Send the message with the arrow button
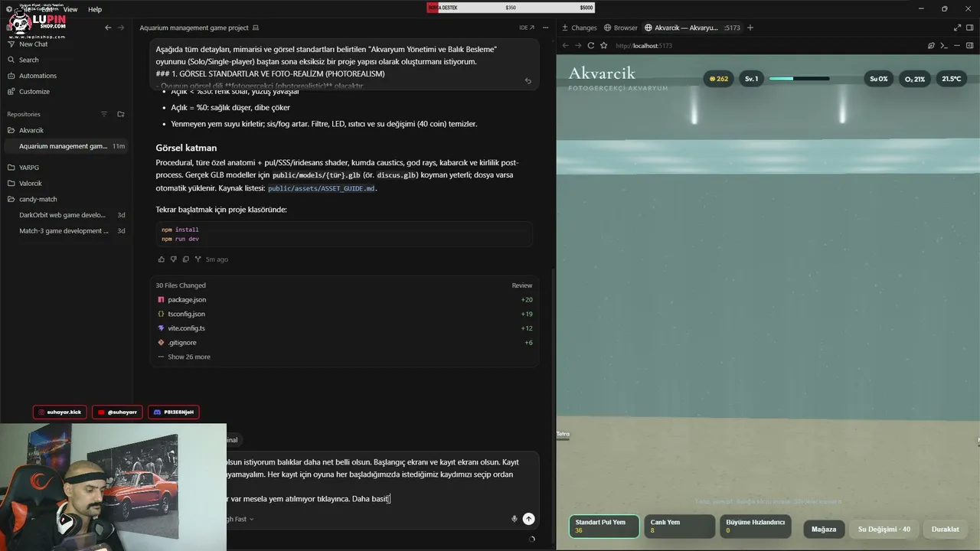Viewport: 980px width, 551px height. [x=528, y=519]
